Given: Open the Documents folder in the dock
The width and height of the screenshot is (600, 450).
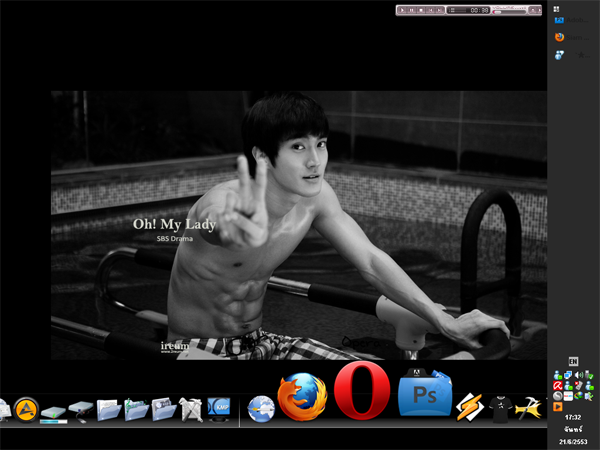Looking at the screenshot, I should [x=109, y=410].
